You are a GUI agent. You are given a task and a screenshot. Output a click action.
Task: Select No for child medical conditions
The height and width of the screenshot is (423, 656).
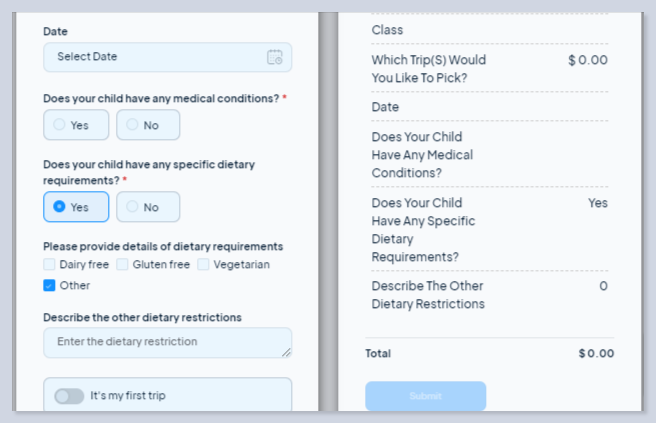tap(148, 125)
